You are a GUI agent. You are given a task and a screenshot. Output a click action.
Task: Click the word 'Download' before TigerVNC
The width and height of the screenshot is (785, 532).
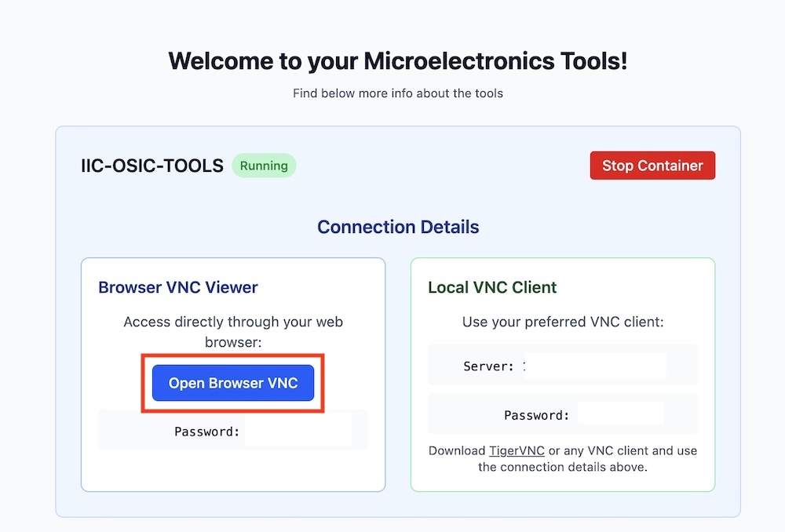tap(457, 450)
